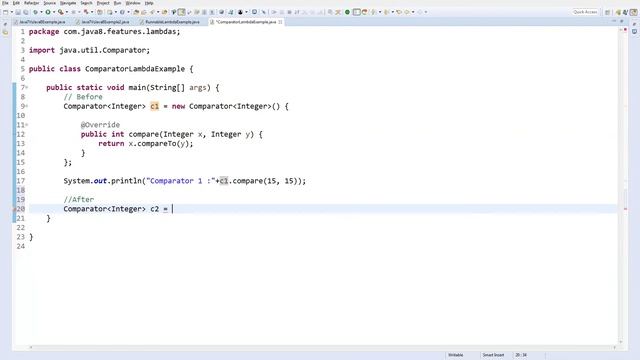Collapse the anonymous Comparator fold on line 9
This screenshot has height=360, width=640.
[27, 106]
